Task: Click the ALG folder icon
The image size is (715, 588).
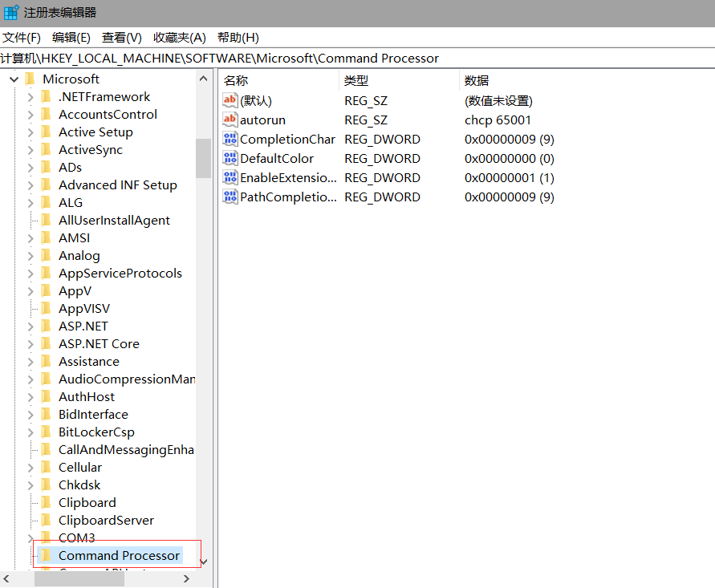Action: pos(46,202)
